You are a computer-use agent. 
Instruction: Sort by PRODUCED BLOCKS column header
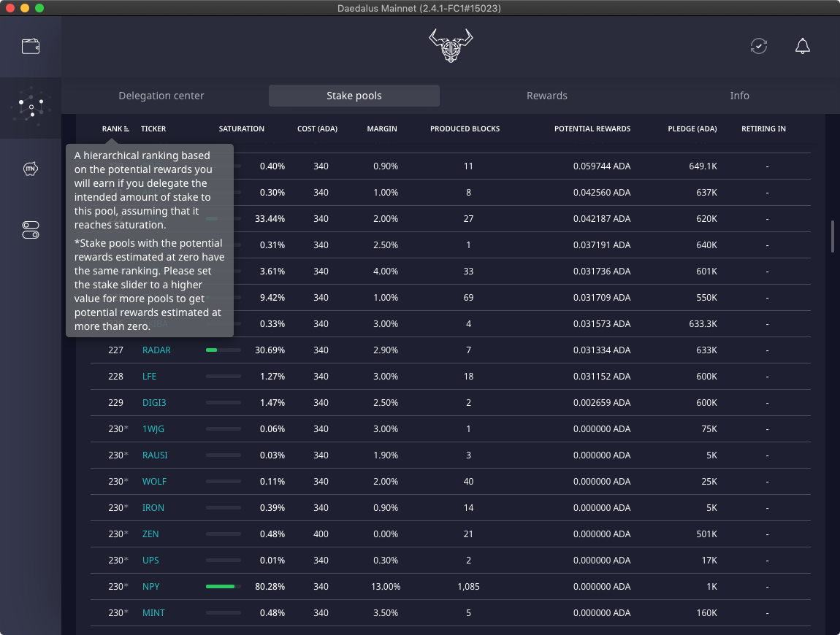(x=465, y=129)
